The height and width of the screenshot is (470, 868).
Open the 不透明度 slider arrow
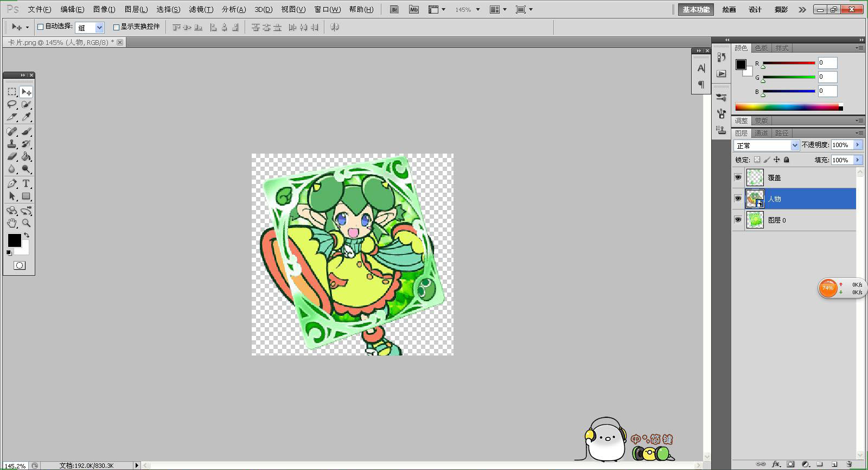[858, 145]
